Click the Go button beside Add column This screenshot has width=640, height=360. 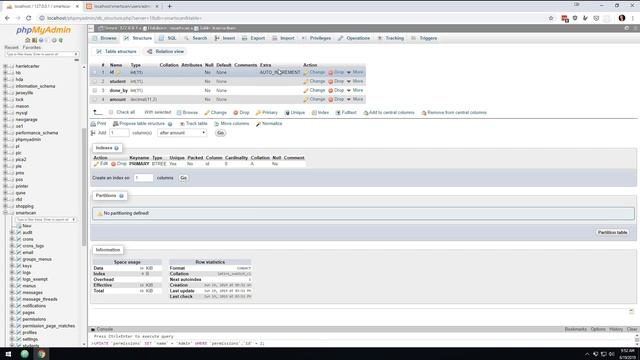point(220,133)
